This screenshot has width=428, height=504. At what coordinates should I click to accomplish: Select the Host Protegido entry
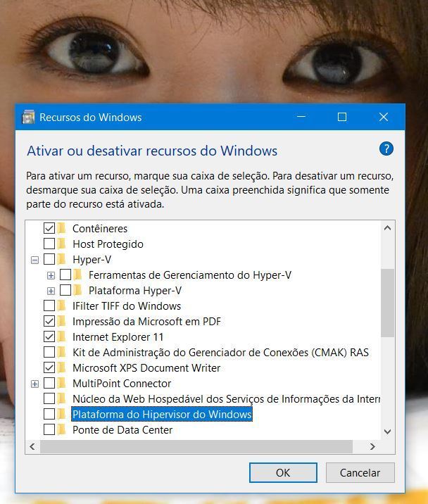[x=108, y=244]
